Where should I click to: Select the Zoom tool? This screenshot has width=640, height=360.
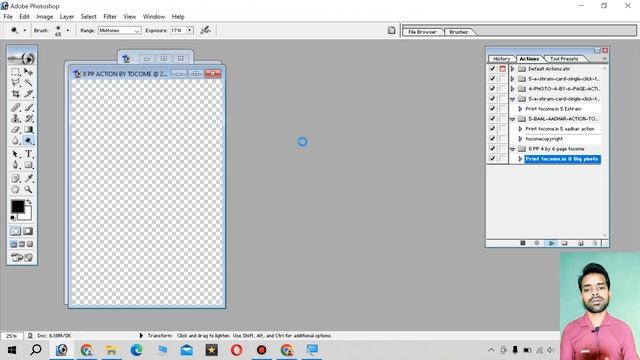28,189
